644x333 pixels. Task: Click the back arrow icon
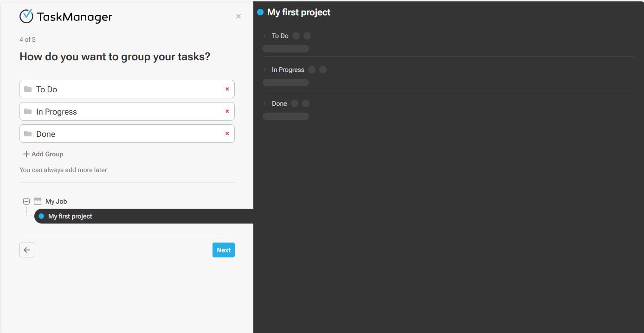pyautogui.click(x=26, y=250)
